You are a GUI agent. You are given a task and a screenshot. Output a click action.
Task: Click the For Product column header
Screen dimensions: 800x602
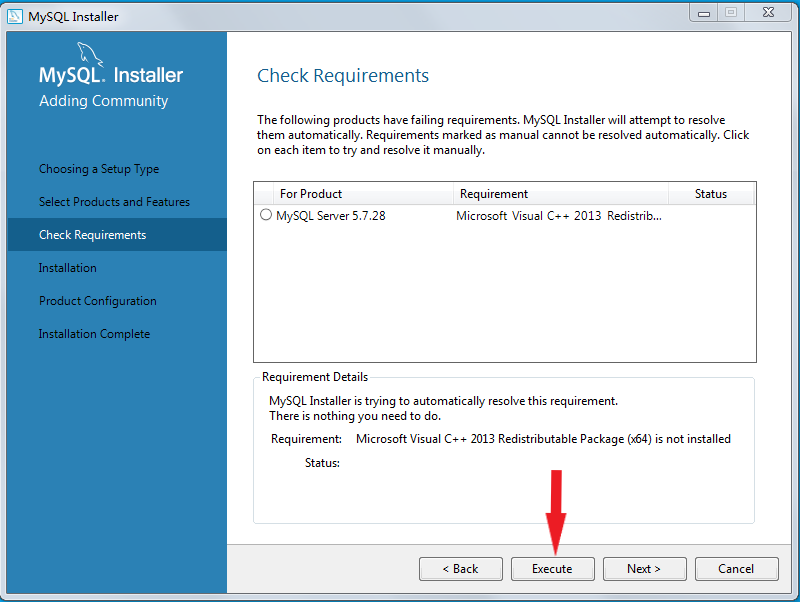point(363,194)
